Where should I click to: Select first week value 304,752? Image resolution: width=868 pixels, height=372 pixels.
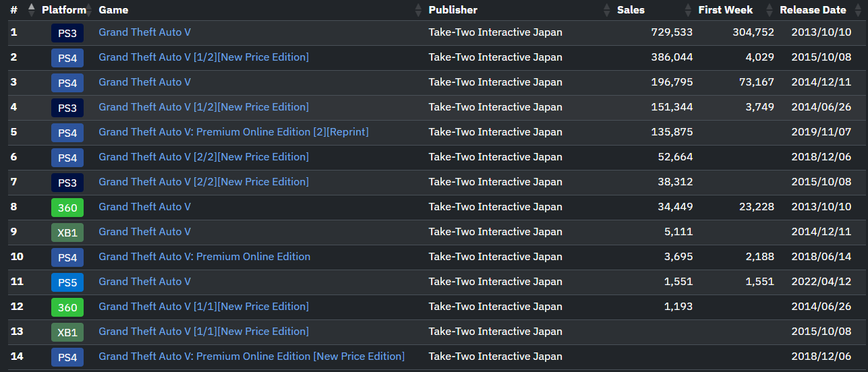[x=753, y=32]
